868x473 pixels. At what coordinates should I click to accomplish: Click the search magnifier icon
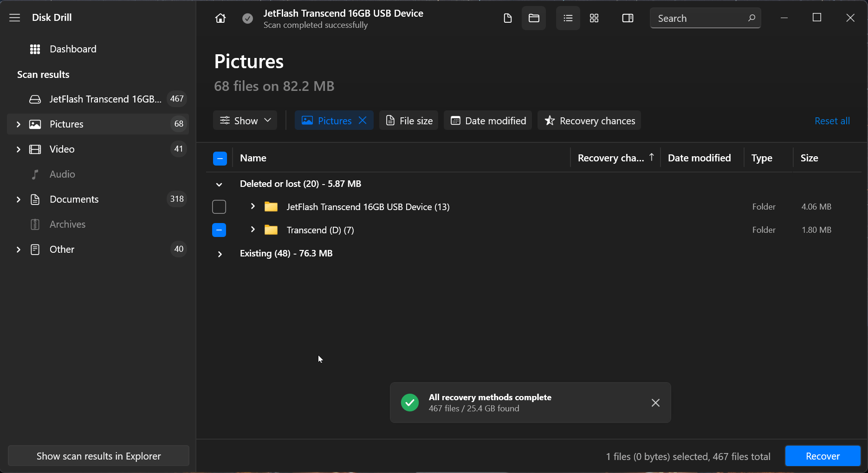click(x=751, y=18)
